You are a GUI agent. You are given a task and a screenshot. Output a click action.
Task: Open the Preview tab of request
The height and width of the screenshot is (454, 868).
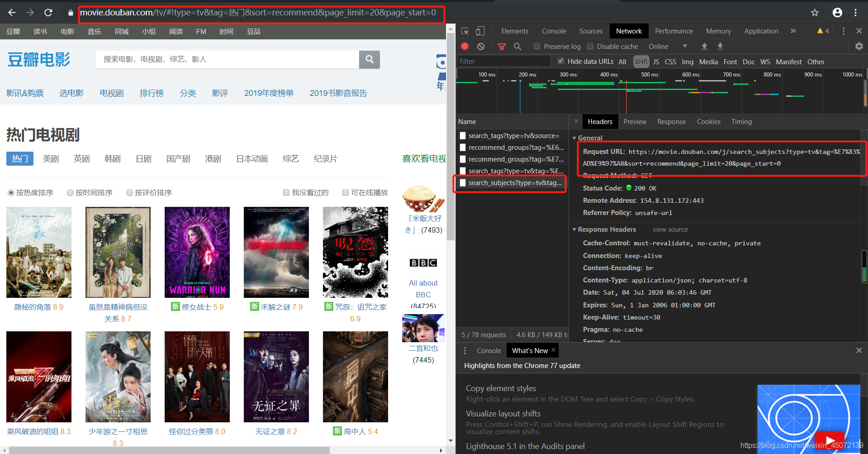[x=635, y=121]
